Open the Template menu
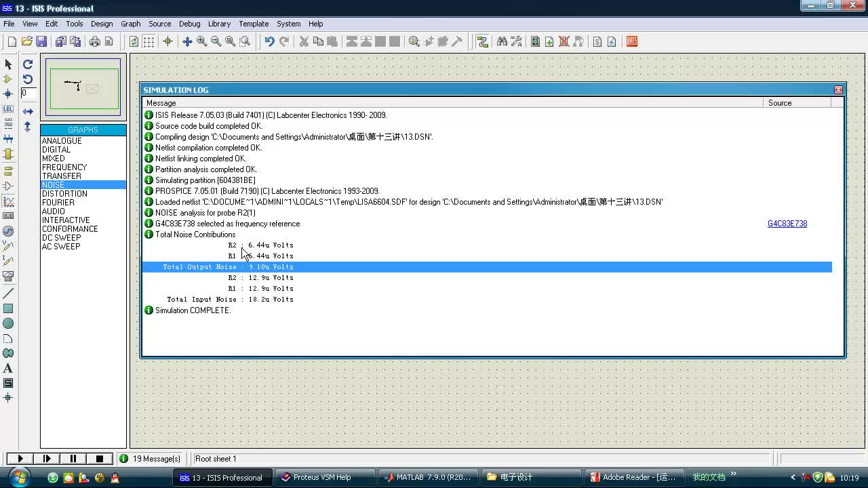The height and width of the screenshot is (488, 868). 254,24
